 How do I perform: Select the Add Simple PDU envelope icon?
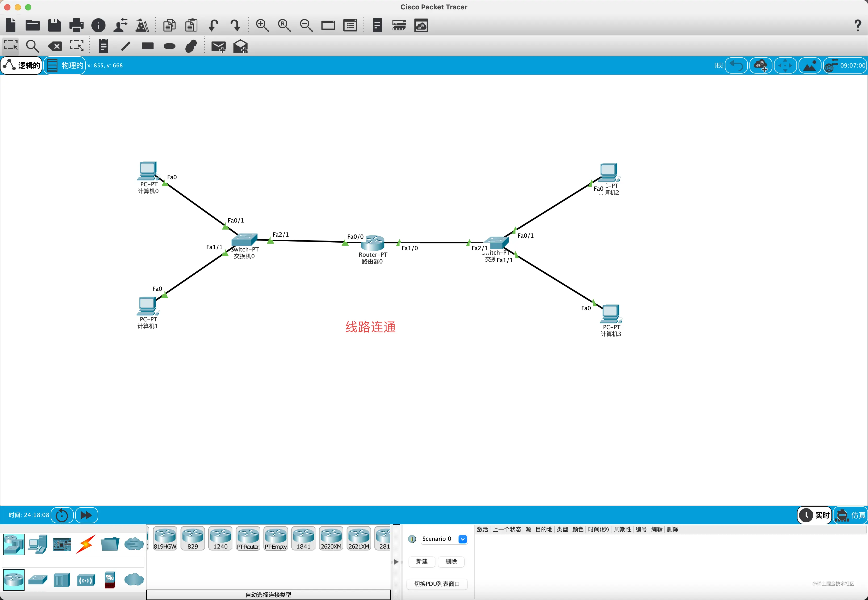click(218, 46)
